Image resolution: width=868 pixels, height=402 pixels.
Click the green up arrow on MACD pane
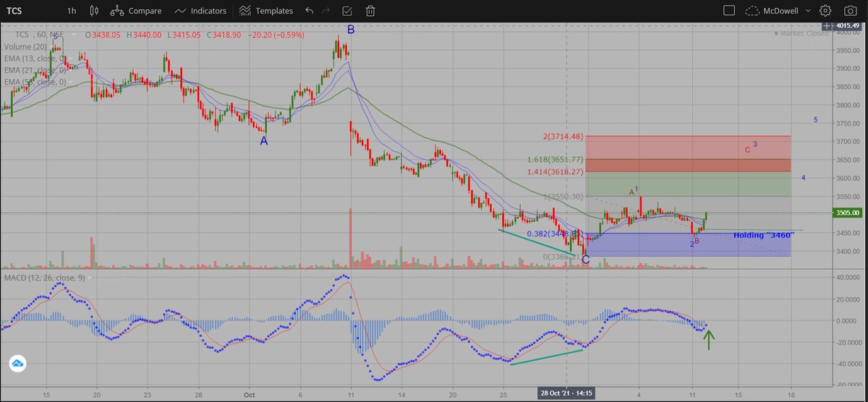point(709,340)
